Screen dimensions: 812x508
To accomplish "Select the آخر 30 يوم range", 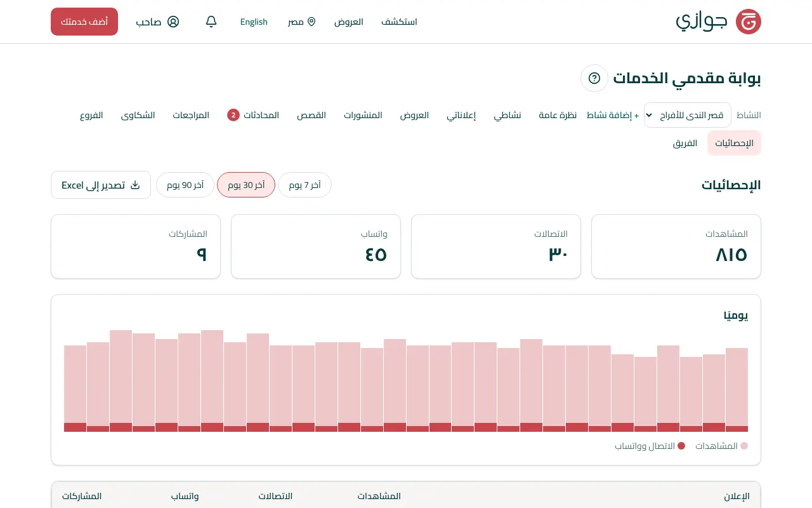I will tap(246, 185).
